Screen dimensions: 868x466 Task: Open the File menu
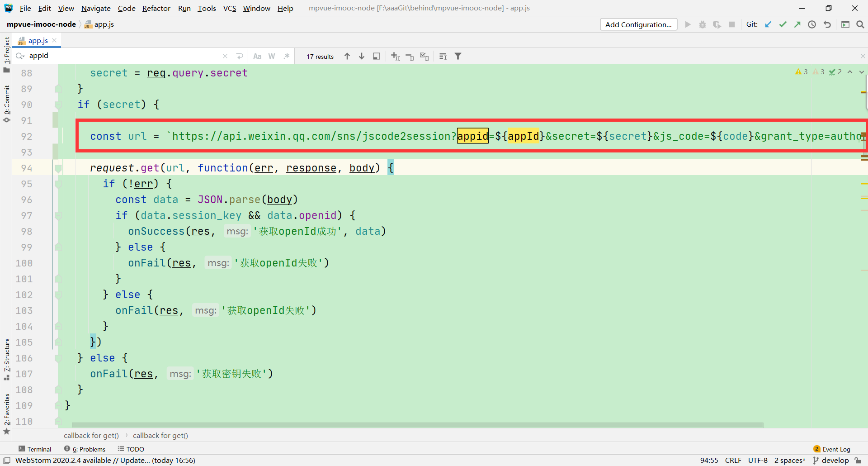point(25,8)
